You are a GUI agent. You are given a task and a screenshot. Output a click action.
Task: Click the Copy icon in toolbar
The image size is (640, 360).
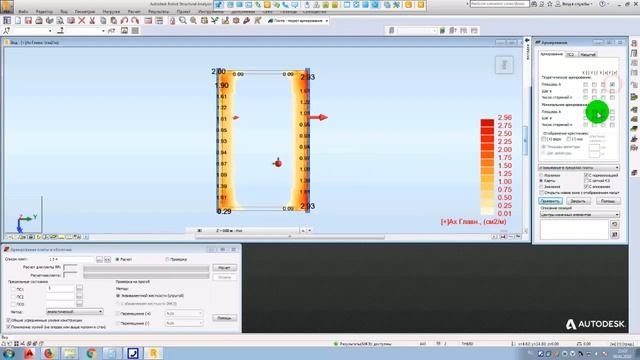click(103, 20)
